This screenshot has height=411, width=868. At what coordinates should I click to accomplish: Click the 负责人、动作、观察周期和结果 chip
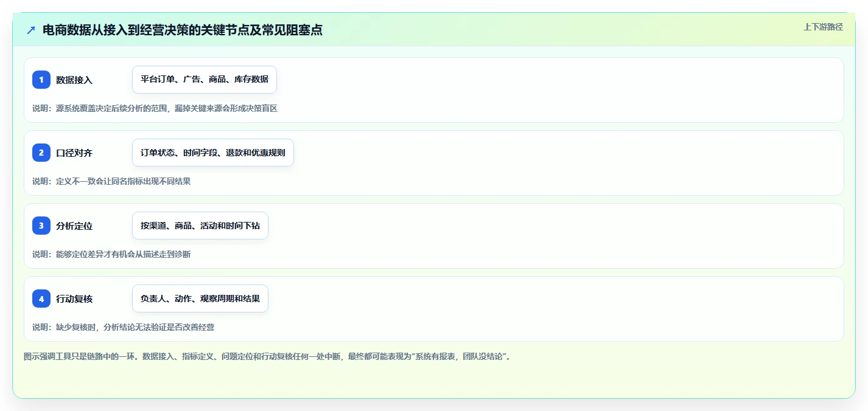[x=200, y=299]
